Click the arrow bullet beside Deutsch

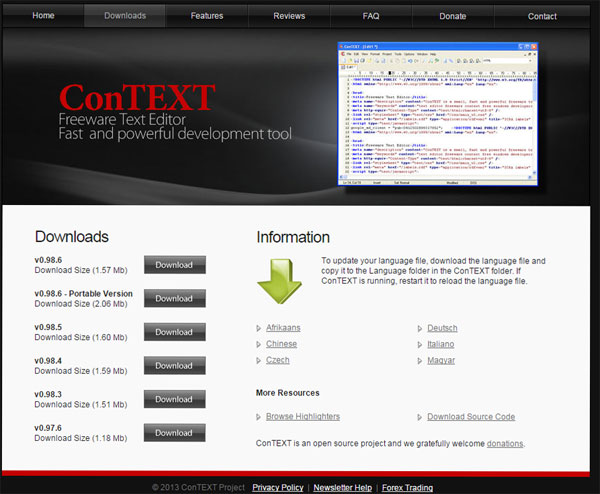pos(420,329)
